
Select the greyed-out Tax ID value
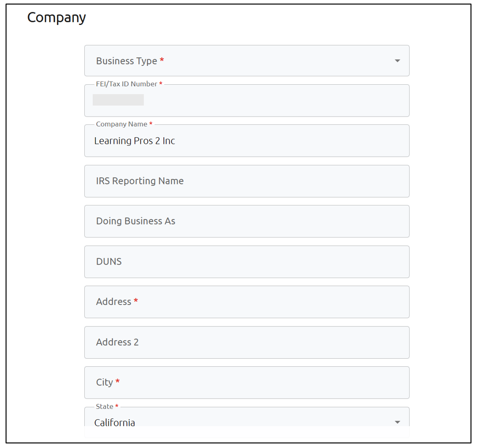point(118,100)
